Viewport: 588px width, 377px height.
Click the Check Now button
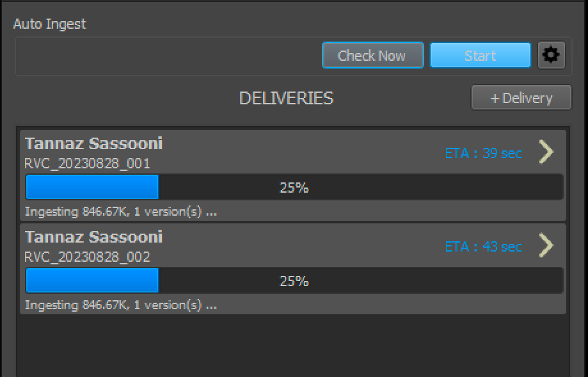(x=373, y=55)
